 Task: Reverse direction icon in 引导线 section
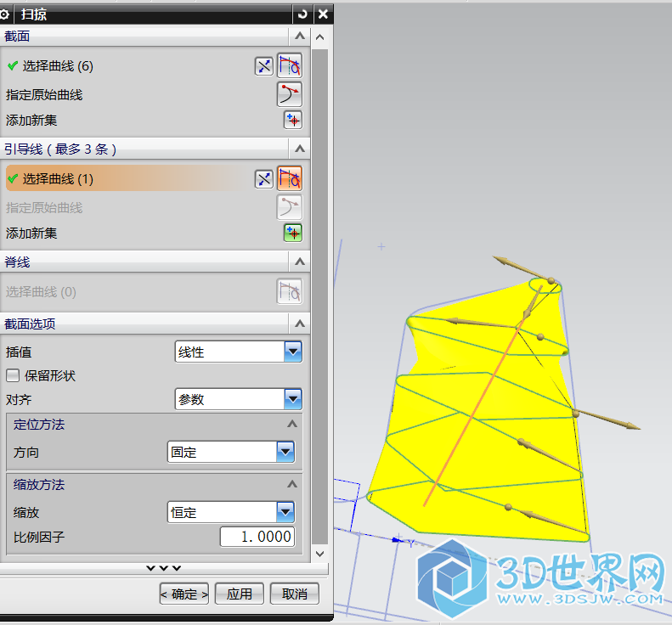tap(264, 179)
